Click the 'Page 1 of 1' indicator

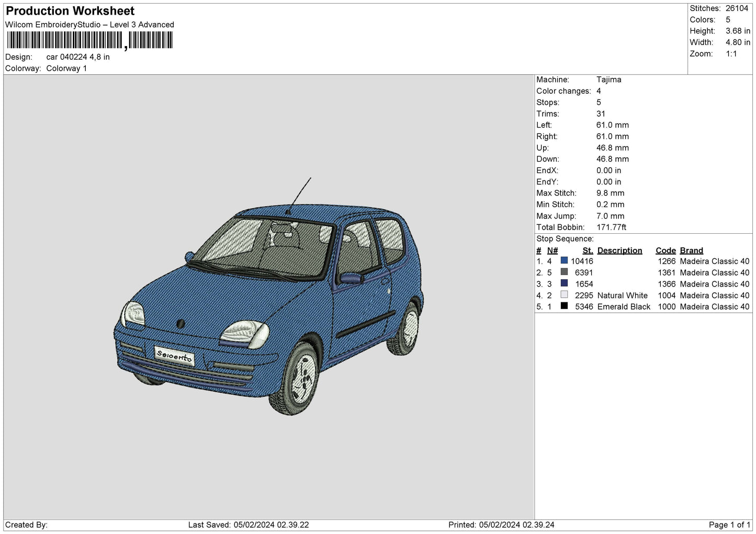coord(729,525)
